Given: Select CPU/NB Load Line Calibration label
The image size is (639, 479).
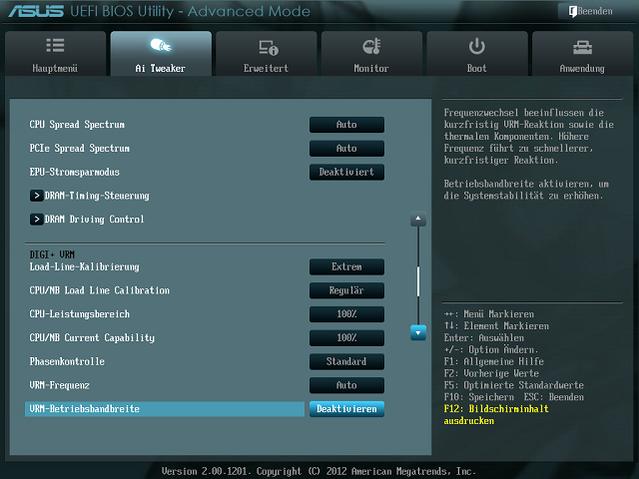Looking at the screenshot, I should coord(99,290).
